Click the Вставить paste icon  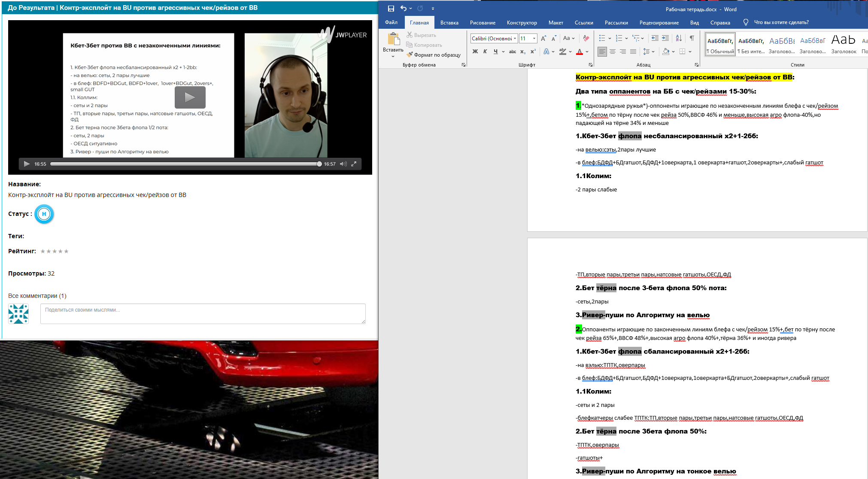[x=393, y=39]
